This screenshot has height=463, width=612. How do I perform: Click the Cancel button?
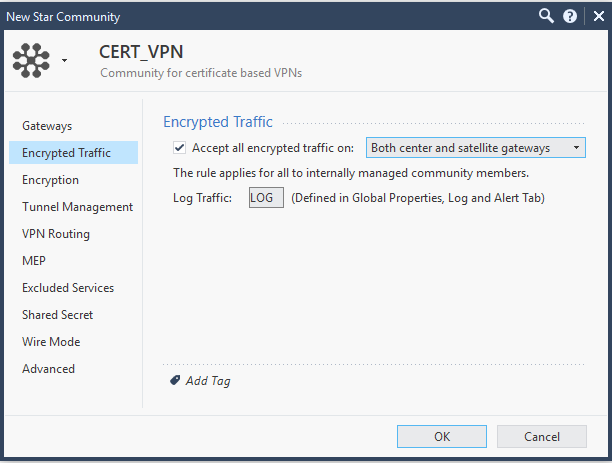(541, 437)
